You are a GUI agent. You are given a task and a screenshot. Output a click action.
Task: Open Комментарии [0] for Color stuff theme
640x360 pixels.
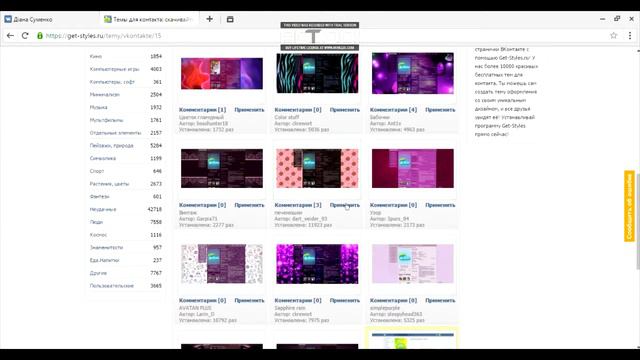point(298,110)
